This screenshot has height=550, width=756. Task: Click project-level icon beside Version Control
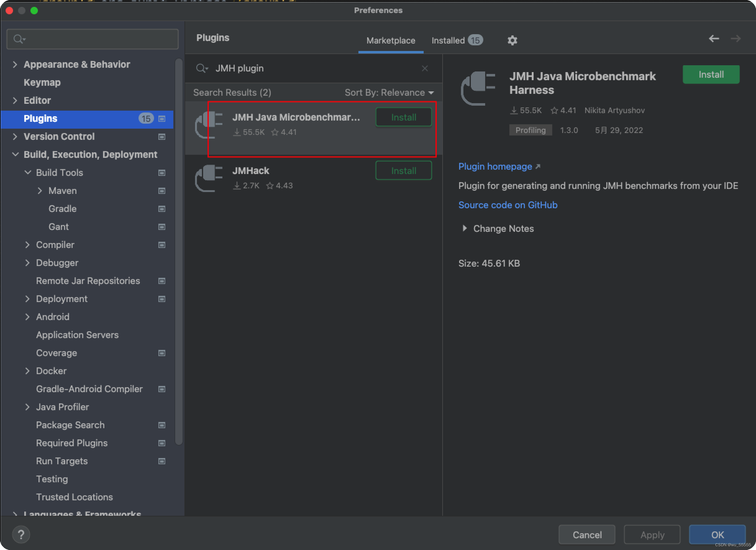pos(162,137)
